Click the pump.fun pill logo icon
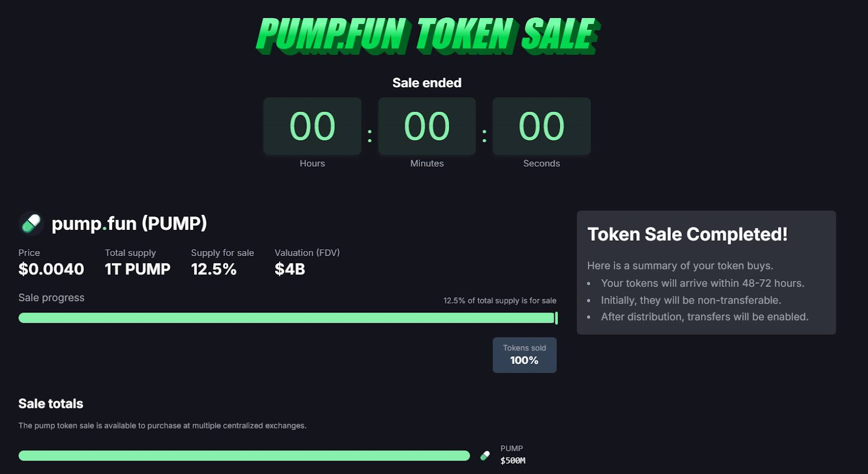 (30, 223)
